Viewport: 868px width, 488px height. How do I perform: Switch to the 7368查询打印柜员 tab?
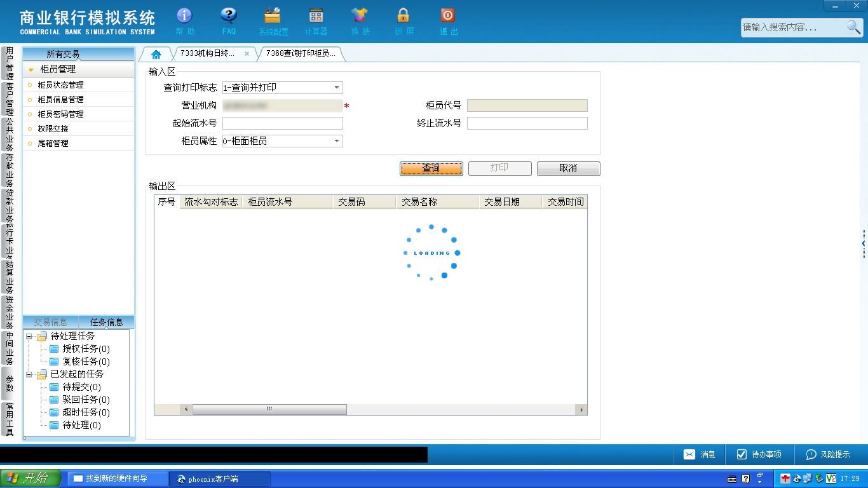point(301,53)
